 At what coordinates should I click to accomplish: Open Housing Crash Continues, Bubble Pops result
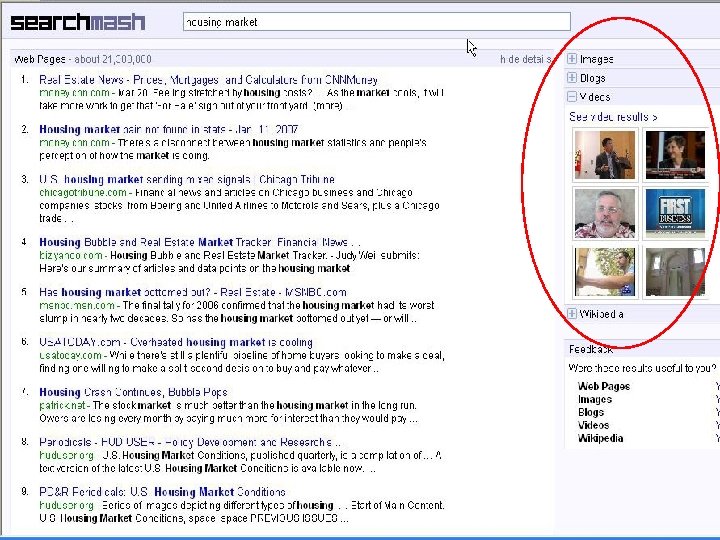pos(133,392)
